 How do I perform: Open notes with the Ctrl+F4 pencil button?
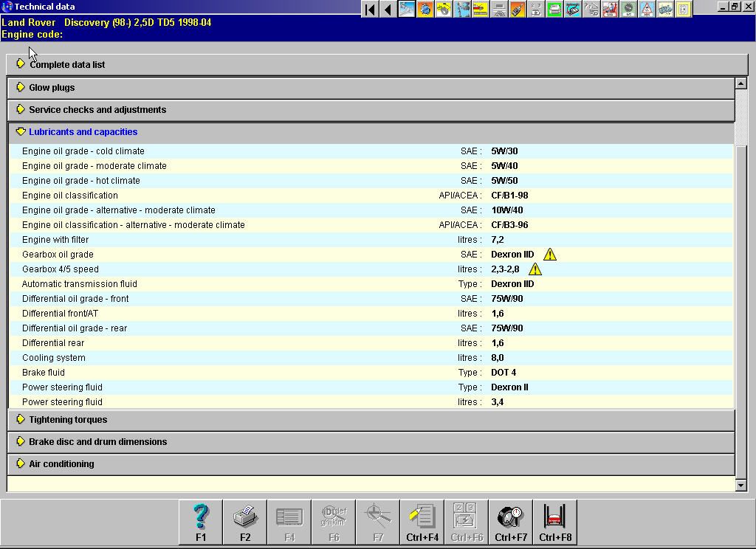pyautogui.click(x=422, y=522)
